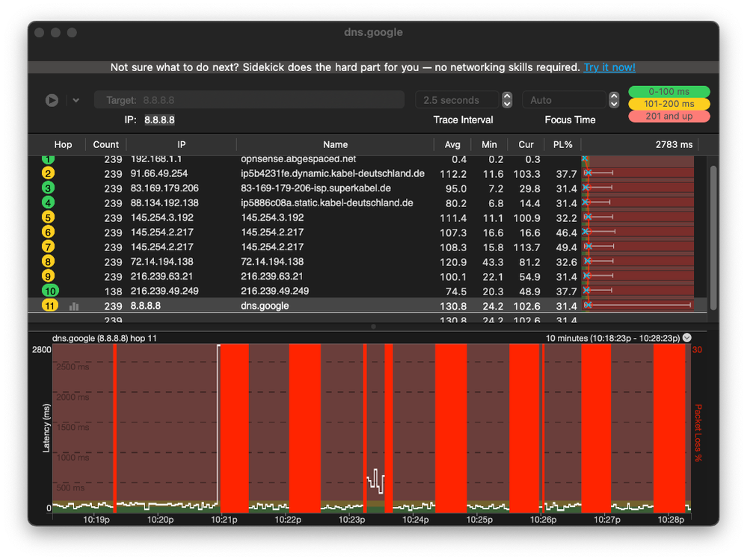Select the IP cell 72.14.194.138

162,262
